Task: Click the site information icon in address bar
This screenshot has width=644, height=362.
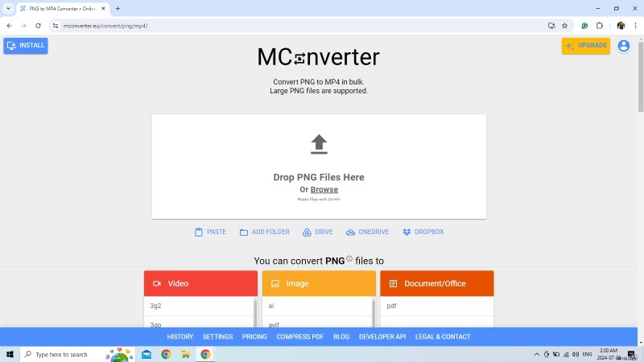Action: pyautogui.click(x=56, y=26)
